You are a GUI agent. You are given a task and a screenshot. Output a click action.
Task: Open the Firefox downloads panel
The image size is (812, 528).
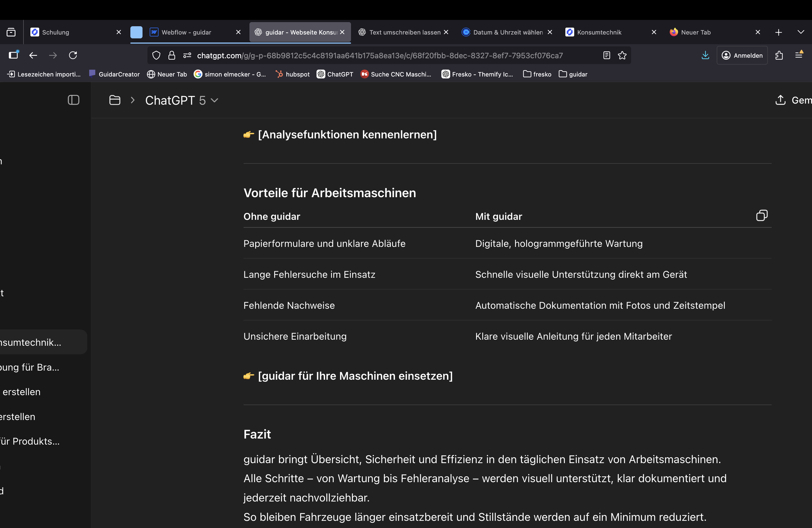pos(705,55)
